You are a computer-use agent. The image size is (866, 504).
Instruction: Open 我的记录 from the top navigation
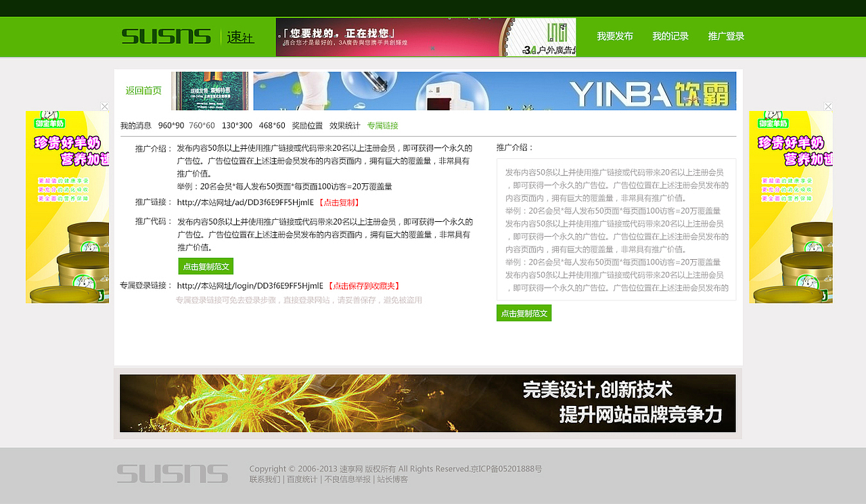point(670,37)
